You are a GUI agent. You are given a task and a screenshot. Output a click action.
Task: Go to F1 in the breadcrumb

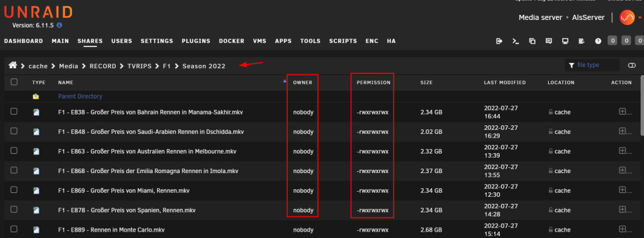coord(167,66)
